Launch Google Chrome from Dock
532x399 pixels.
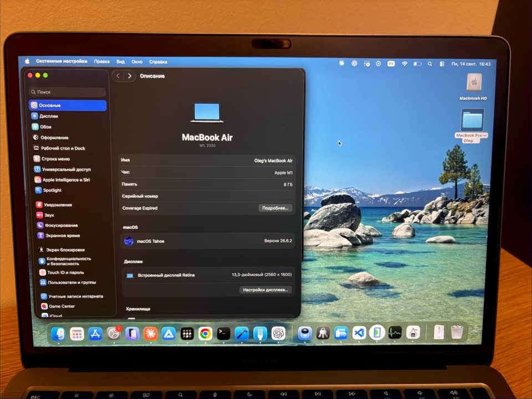tap(205, 334)
